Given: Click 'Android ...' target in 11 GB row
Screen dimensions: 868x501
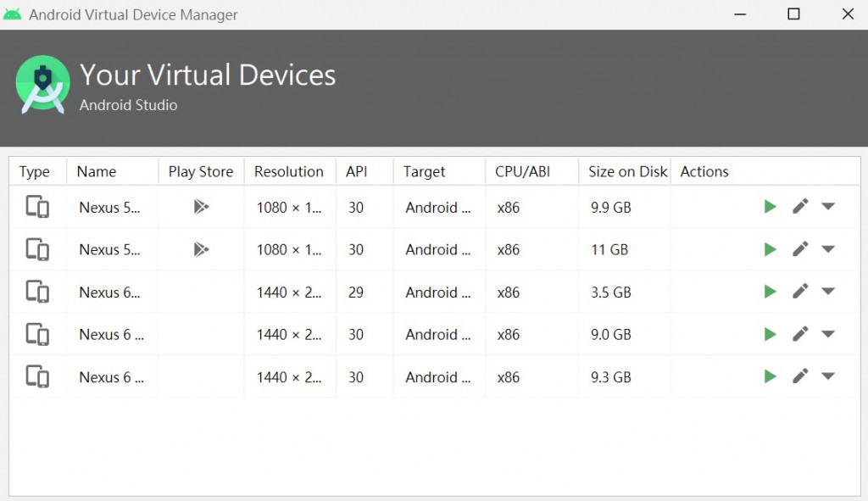Looking at the screenshot, I should coord(438,250).
